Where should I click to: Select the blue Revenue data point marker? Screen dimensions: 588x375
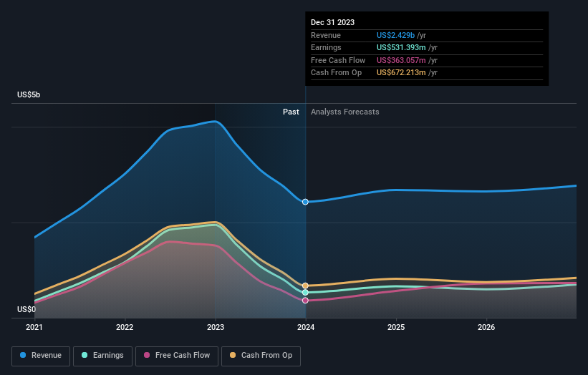pos(305,202)
